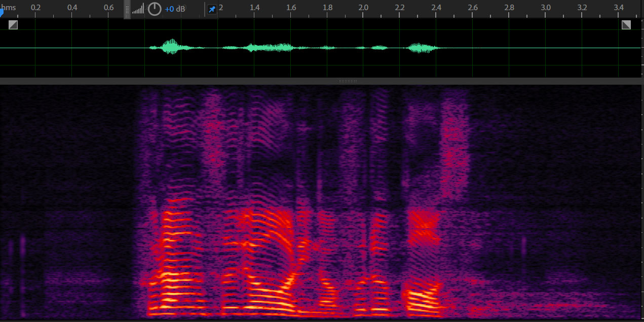Click the 1.8 mark on time ruler
This screenshot has width=644, height=322.
pyautogui.click(x=327, y=8)
